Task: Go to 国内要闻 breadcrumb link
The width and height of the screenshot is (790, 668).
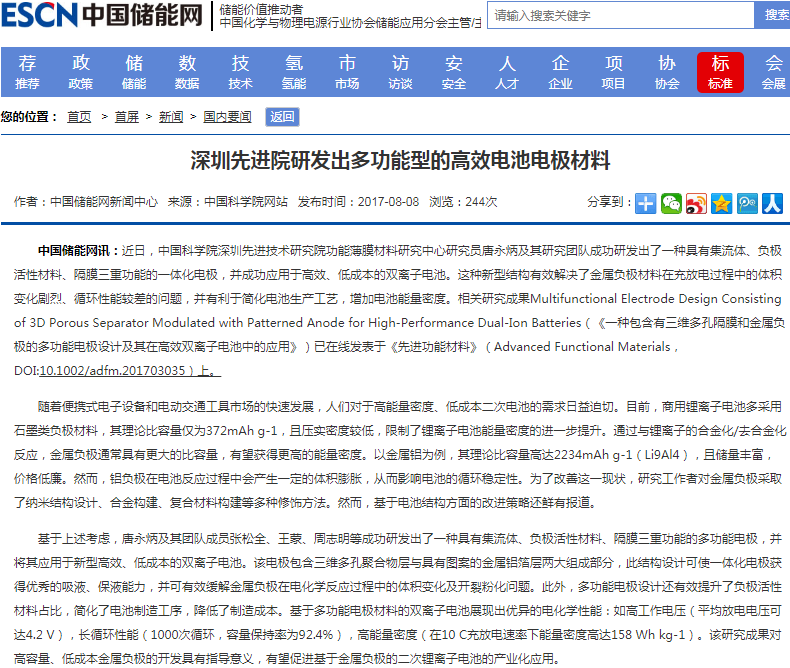Action: (227, 117)
